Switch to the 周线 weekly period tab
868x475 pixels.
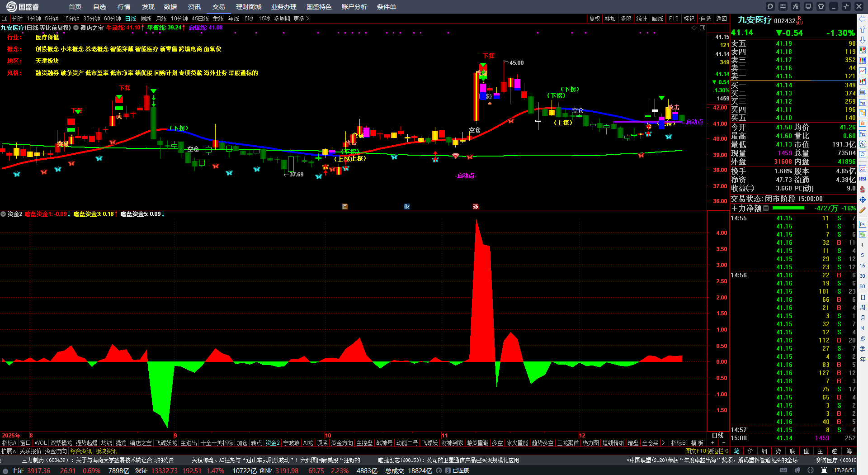[x=146, y=19]
